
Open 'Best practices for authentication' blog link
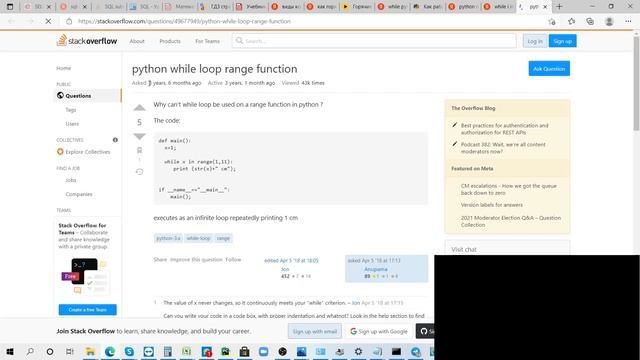pyautogui.click(x=504, y=129)
